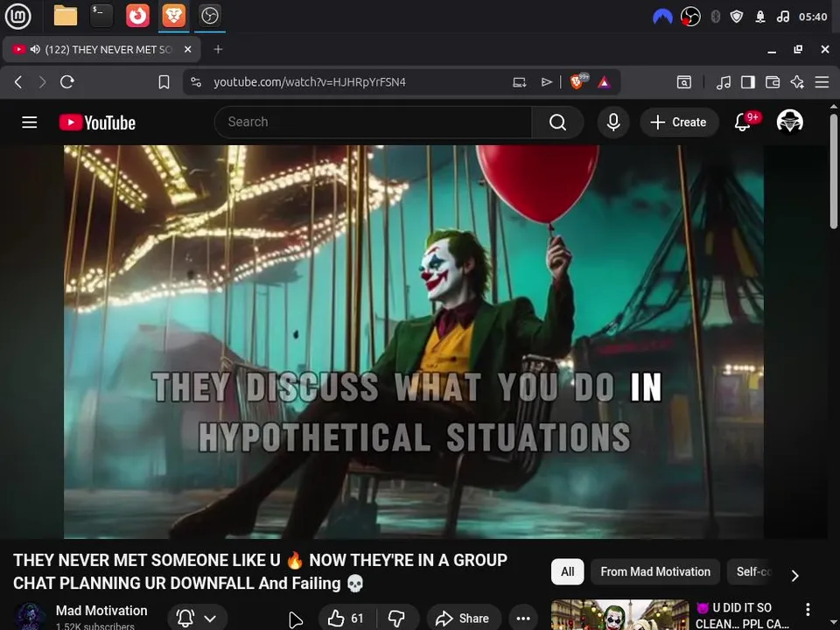Screen dimensions: 840x630
Task: Open the tab search toolbar icon
Action: pyautogui.click(x=683, y=82)
